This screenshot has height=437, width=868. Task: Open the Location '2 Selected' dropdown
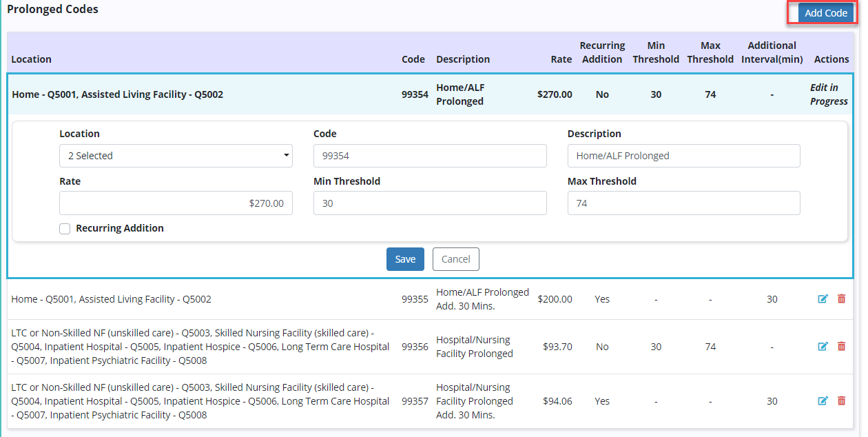pos(176,156)
